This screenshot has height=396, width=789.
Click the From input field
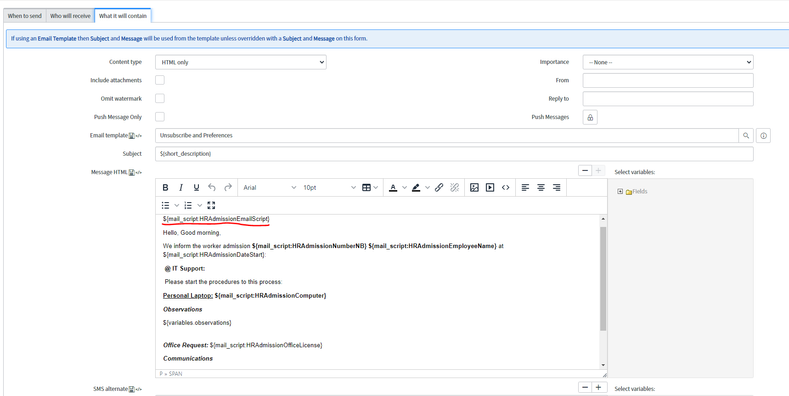(x=668, y=81)
